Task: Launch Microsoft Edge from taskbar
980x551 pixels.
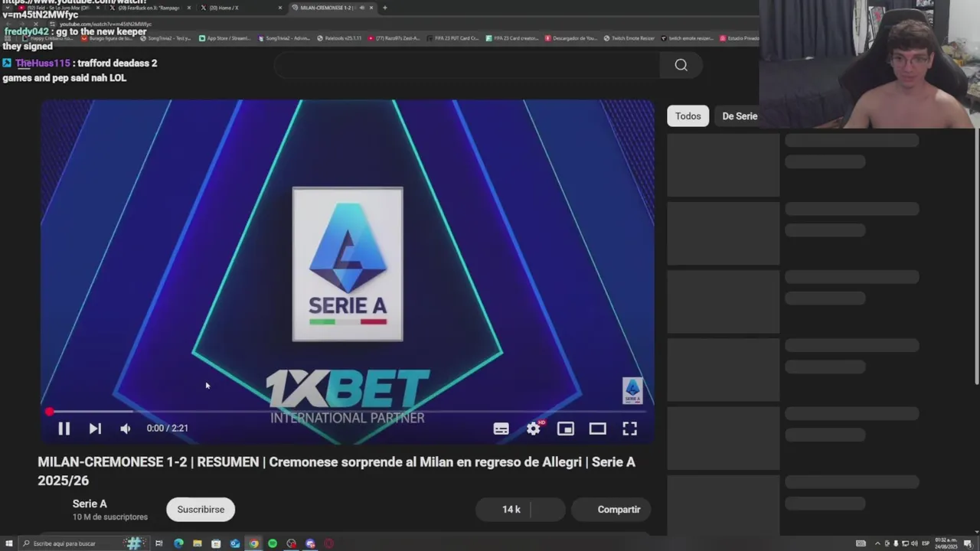Action: point(178,543)
